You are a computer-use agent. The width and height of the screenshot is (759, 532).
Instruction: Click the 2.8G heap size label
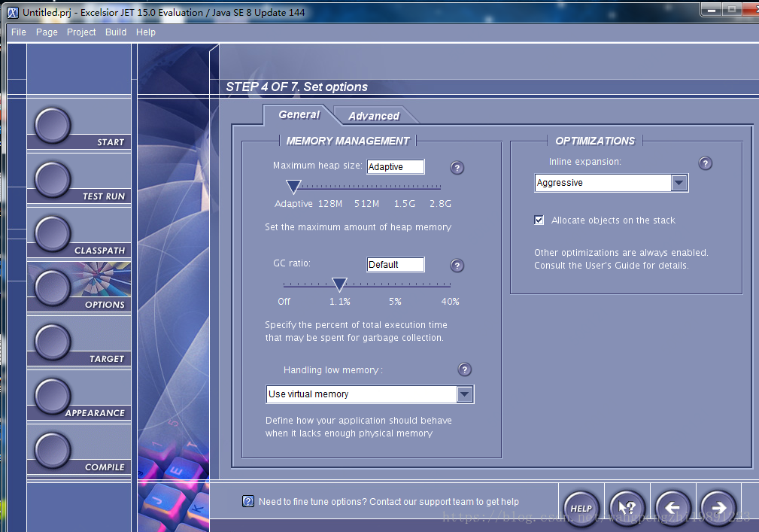(440, 204)
